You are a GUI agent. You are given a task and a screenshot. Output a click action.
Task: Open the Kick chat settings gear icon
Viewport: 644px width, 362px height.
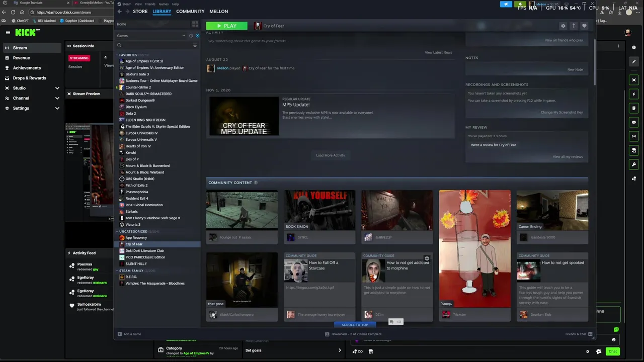588,351
